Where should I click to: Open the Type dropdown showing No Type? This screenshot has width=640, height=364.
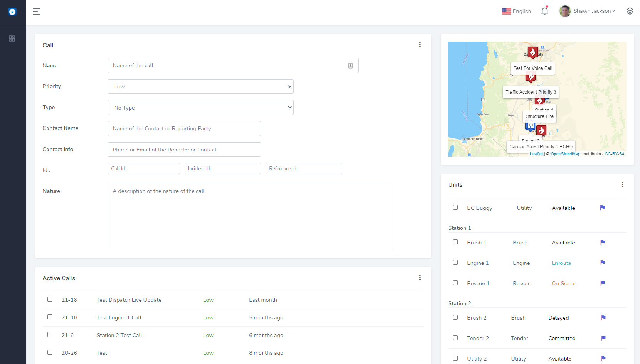click(x=200, y=107)
